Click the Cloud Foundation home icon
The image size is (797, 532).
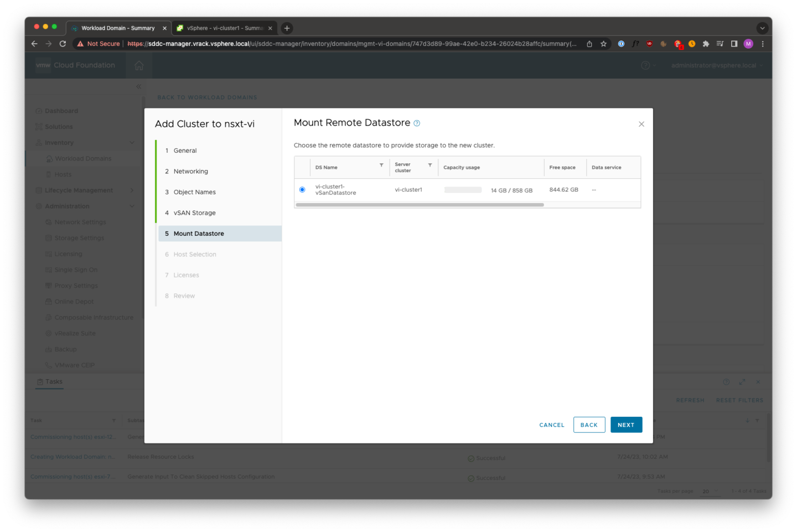[138, 65]
